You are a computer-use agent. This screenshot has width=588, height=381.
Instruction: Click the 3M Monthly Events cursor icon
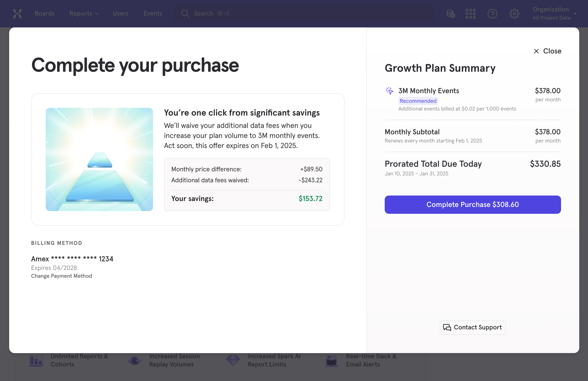pyautogui.click(x=390, y=91)
